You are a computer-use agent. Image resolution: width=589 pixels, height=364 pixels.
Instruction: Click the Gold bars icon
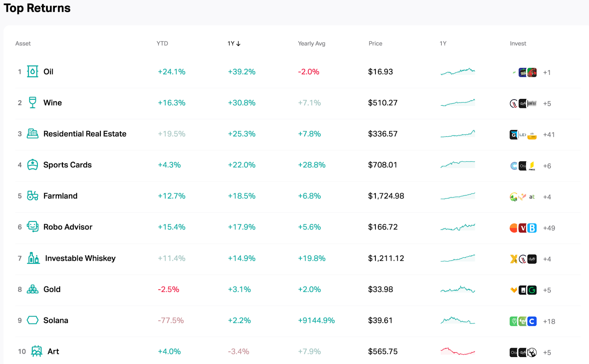pyautogui.click(x=32, y=289)
